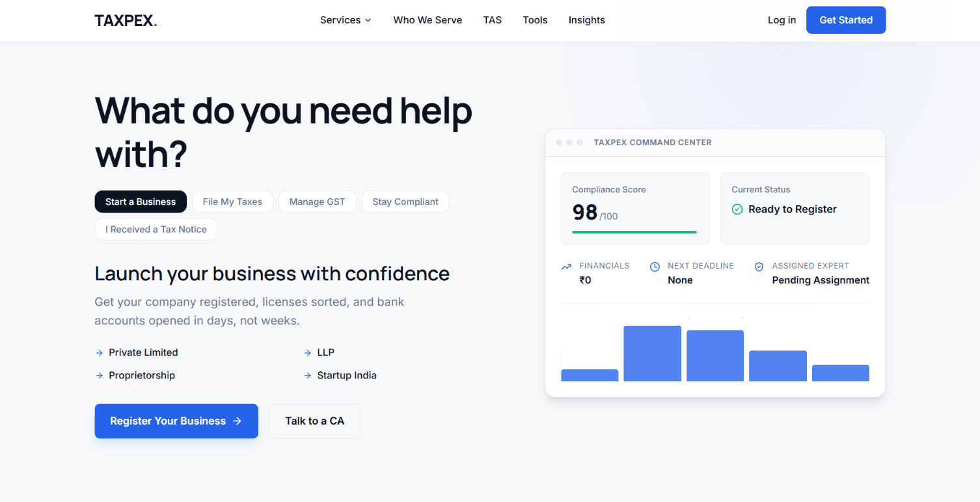
Task: Go to the Insights page
Action: pyautogui.click(x=587, y=20)
